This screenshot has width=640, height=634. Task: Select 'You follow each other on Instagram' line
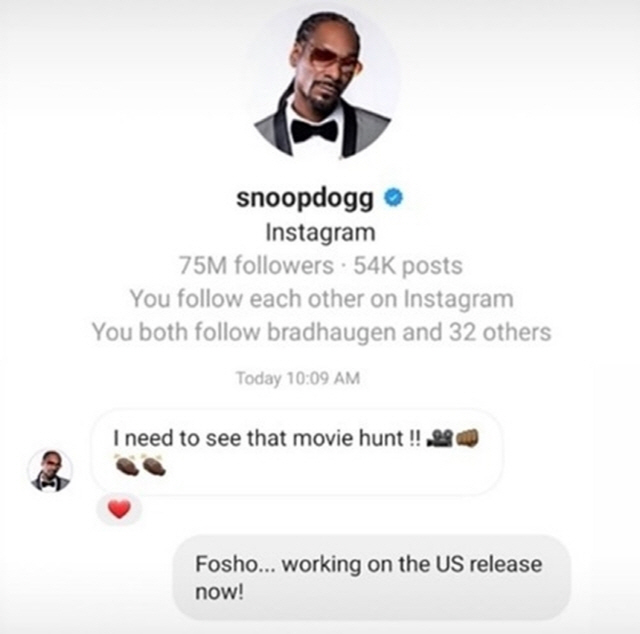pos(322,299)
